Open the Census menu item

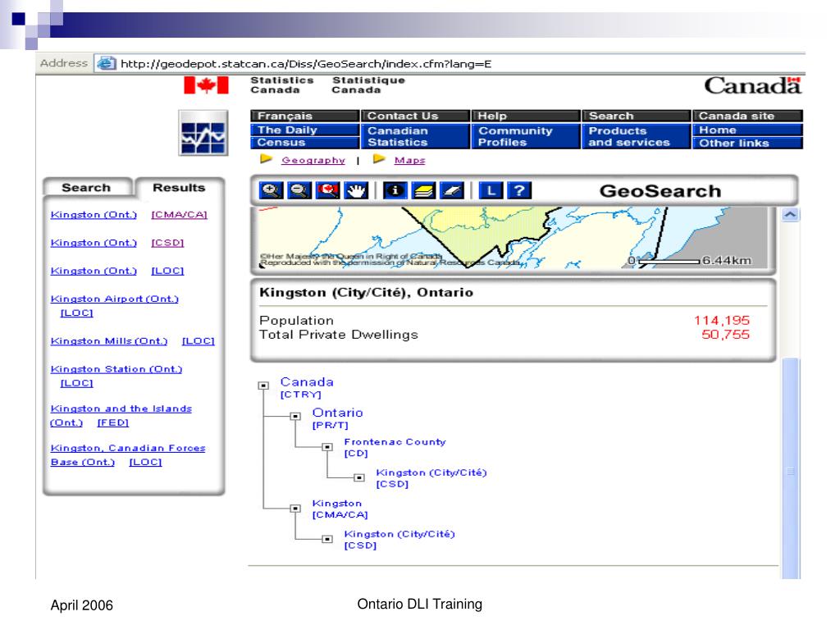304,143
